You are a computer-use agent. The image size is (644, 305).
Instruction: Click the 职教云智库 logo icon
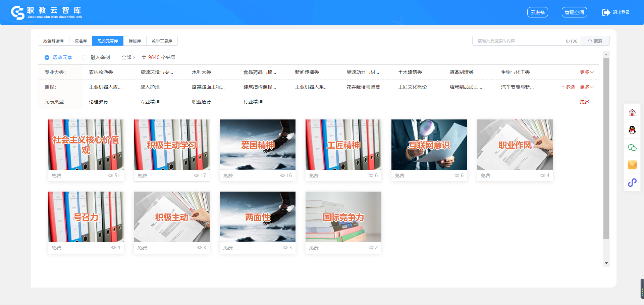click(x=17, y=13)
